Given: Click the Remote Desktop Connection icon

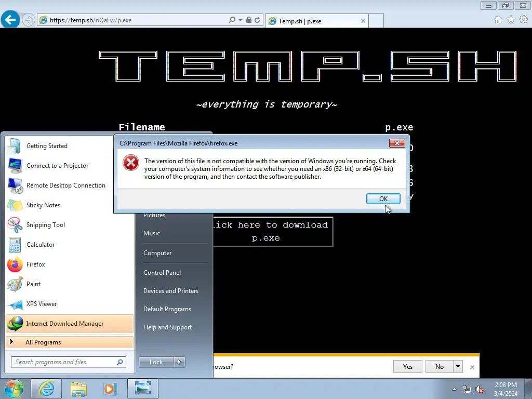Looking at the screenshot, I should point(15,185).
